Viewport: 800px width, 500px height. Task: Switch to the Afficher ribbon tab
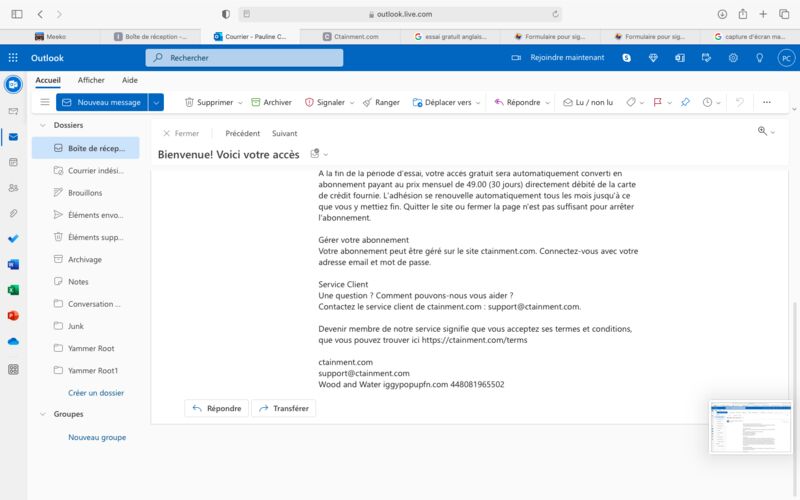click(91, 80)
